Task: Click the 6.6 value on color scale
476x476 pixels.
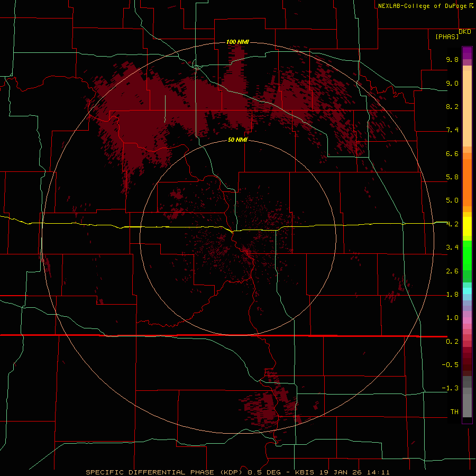Action: click(452, 153)
